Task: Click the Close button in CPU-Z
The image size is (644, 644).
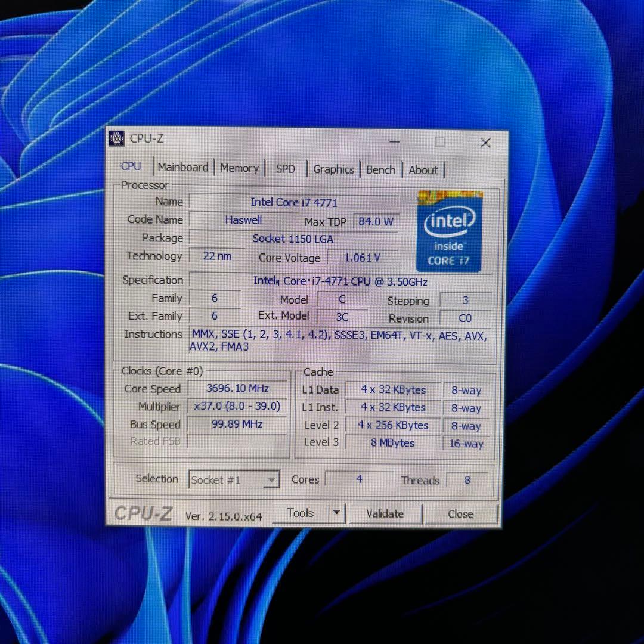Action: click(x=460, y=513)
